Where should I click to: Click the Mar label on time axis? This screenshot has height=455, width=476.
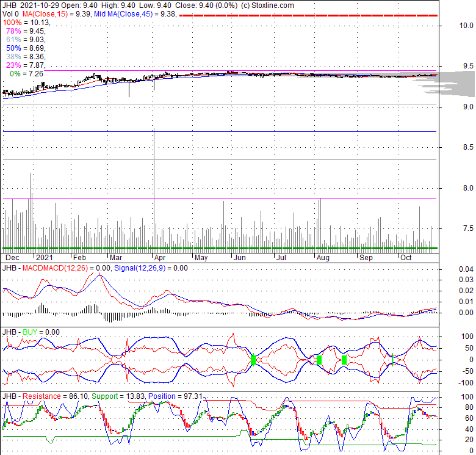(x=116, y=258)
